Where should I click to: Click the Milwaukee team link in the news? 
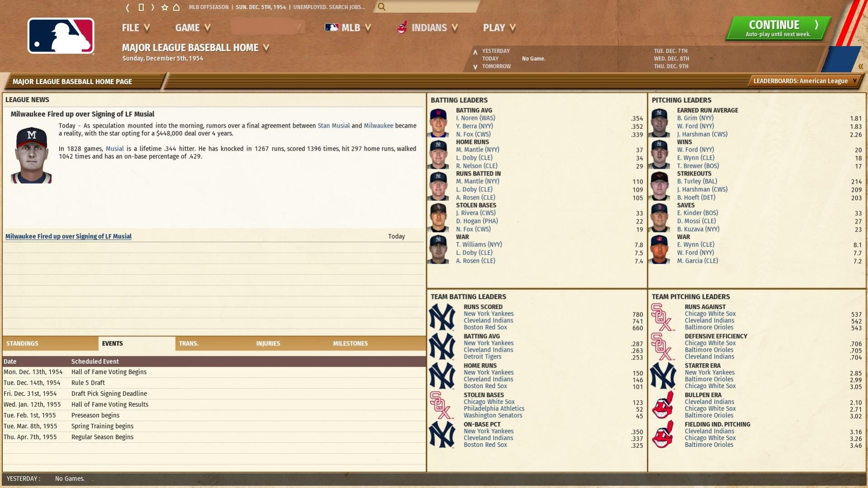click(379, 126)
